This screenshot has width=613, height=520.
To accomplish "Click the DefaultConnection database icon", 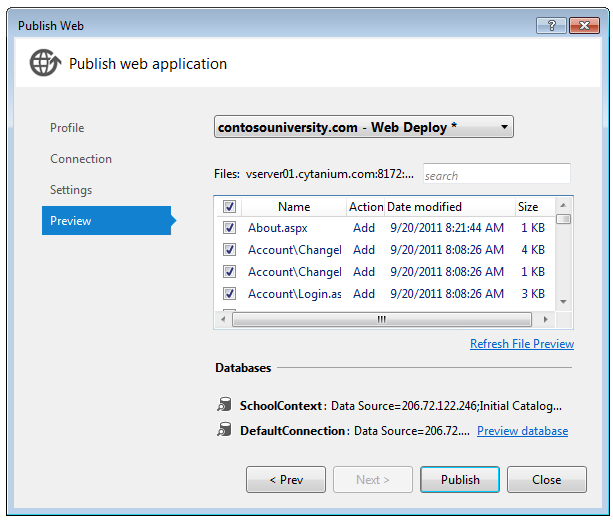I will tap(224, 429).
